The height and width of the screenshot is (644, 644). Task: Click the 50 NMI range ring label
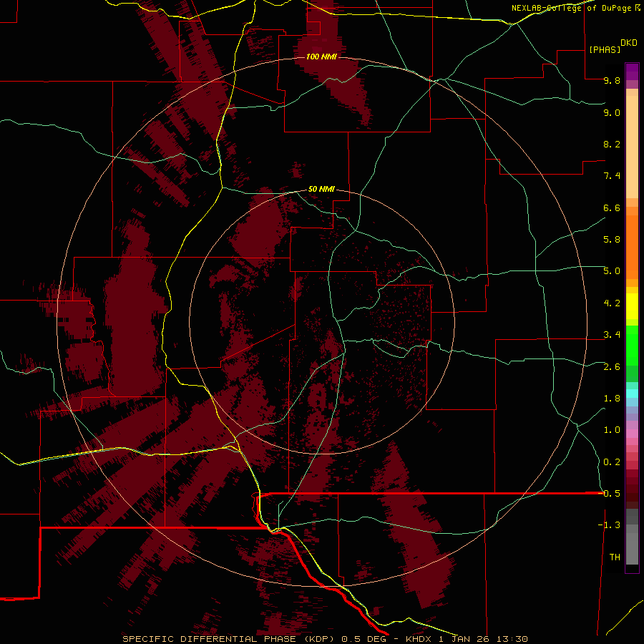[x=321, y=189]
